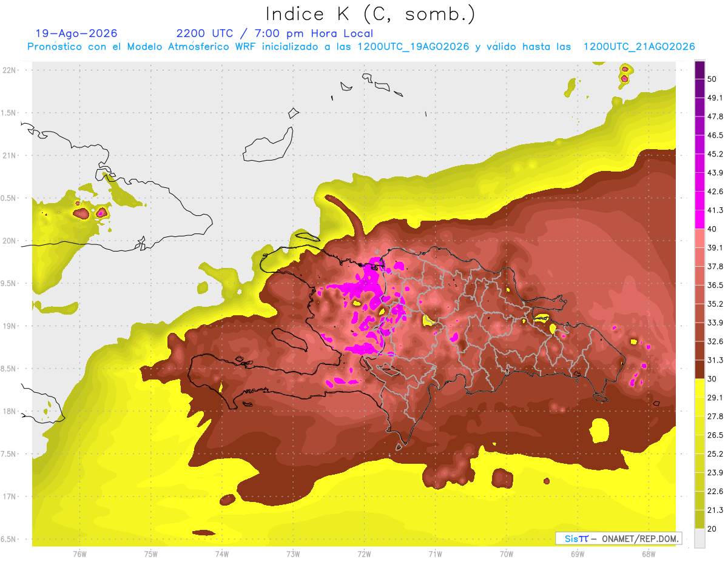The height and width of the screenshot is (562, 728).
Task: Click the legend value '37.8'
Action: (715, 267)
